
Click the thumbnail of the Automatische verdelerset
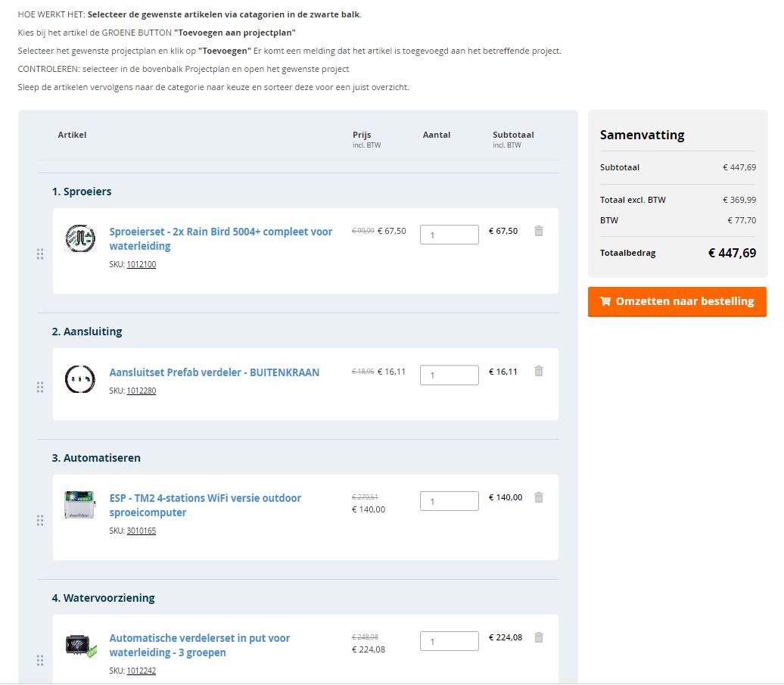tap(80, 645)
